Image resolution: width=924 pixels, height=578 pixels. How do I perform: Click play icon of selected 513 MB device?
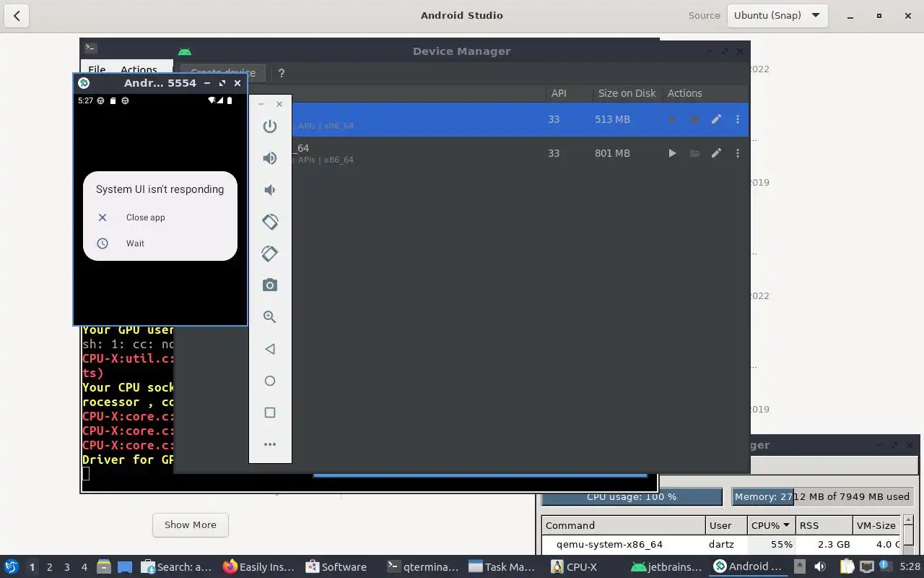tap(672, 119)
